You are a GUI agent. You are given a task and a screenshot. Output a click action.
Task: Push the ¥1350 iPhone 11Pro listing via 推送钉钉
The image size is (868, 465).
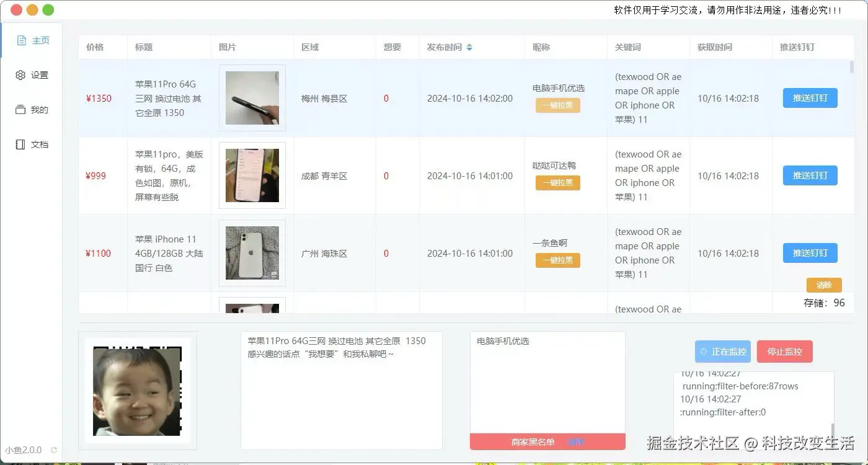pyautogui.click(x=810, y=97)
